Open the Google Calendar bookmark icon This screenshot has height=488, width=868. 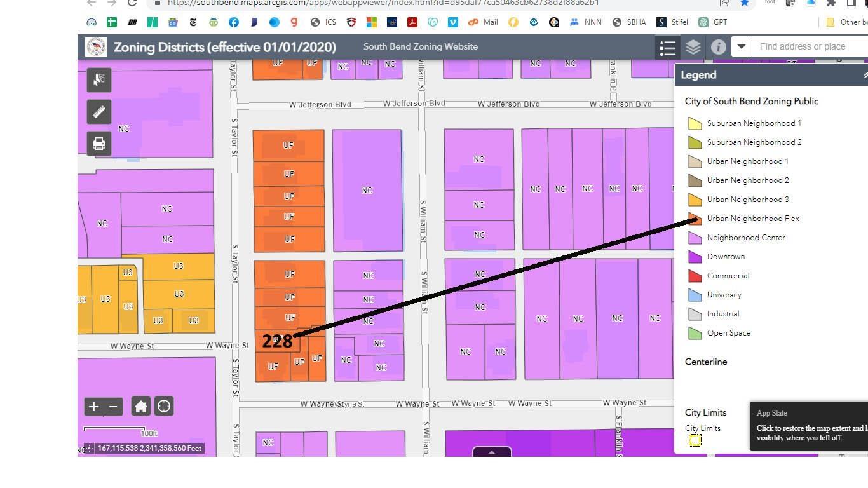pos(173,22)
